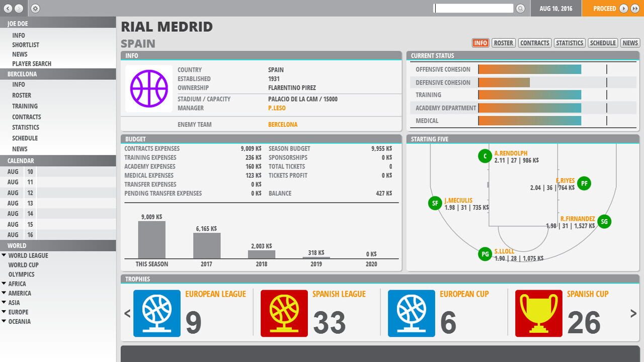
Task: Expand the ASIA region
Action: click(4, 303)
